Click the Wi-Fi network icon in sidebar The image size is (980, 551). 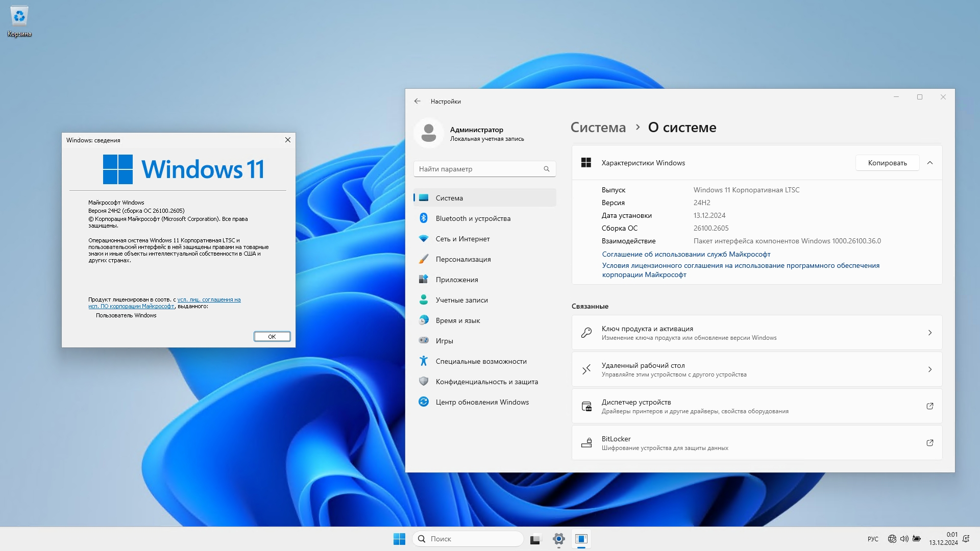click(x=424, y=239)
